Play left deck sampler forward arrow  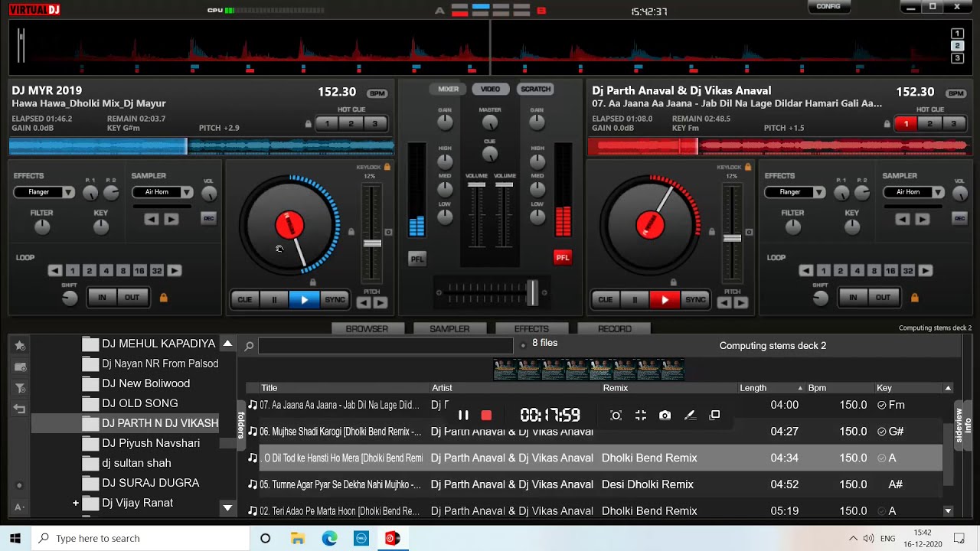(x=171, y=219)
